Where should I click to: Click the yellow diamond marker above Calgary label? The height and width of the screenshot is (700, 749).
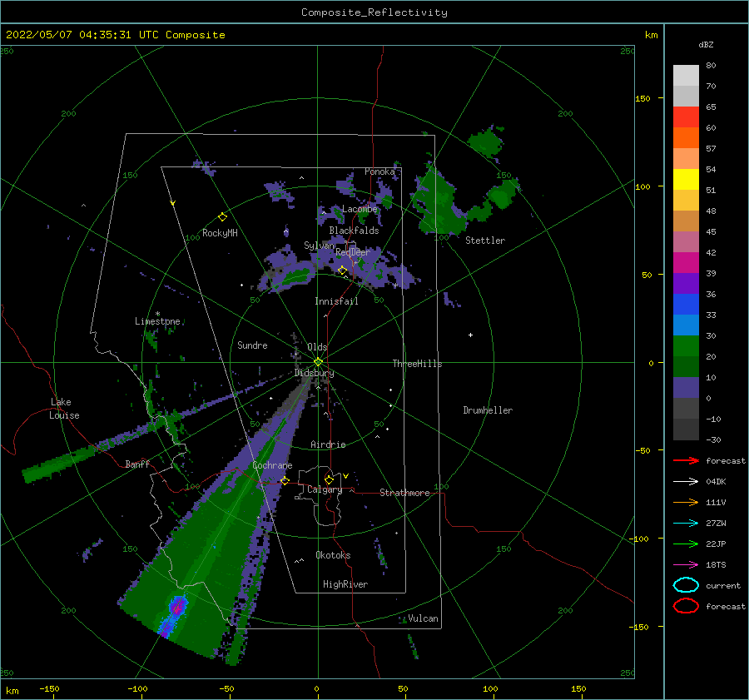point(329,479)
